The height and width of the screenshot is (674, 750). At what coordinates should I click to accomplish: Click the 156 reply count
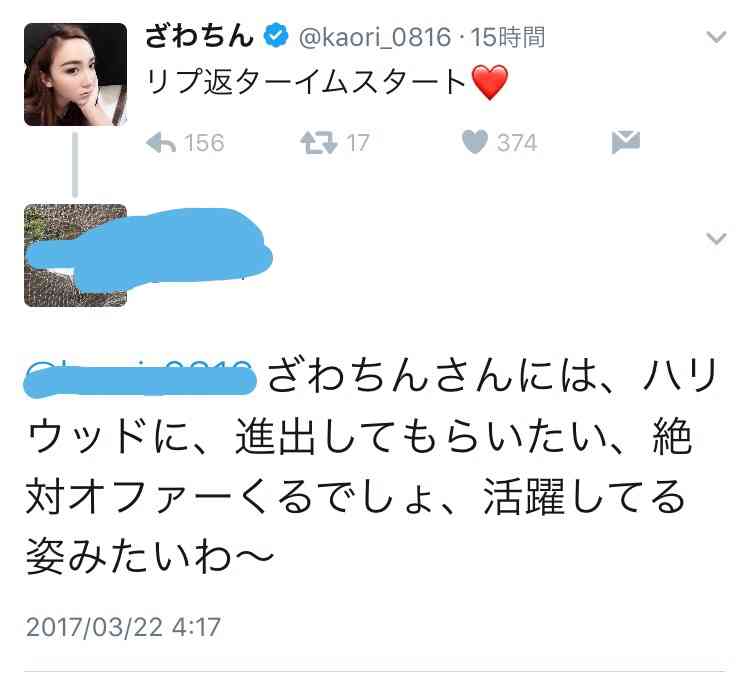coord(204,143)
